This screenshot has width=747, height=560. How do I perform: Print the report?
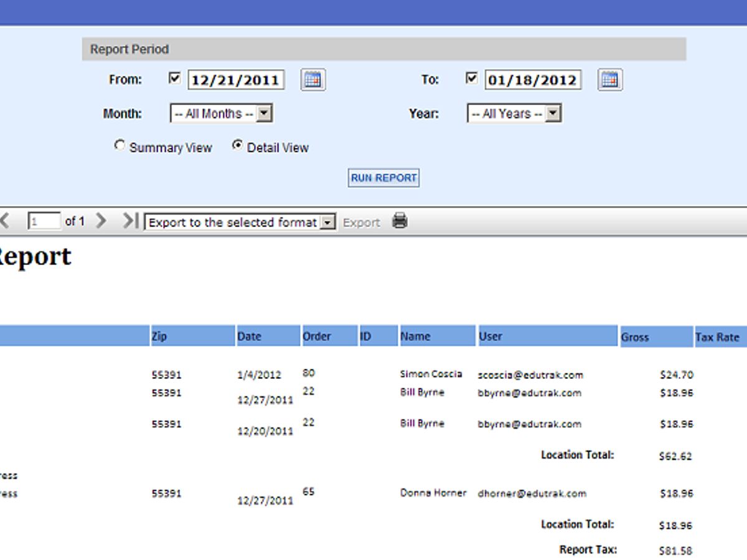[x=400, y=221]
